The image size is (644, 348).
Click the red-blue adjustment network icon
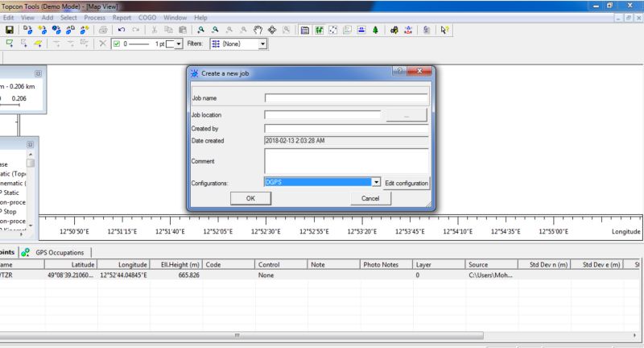tap(408, 30)
